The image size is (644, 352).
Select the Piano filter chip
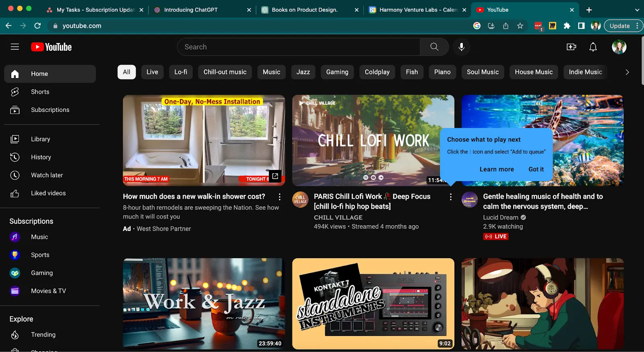pos(442,72)
